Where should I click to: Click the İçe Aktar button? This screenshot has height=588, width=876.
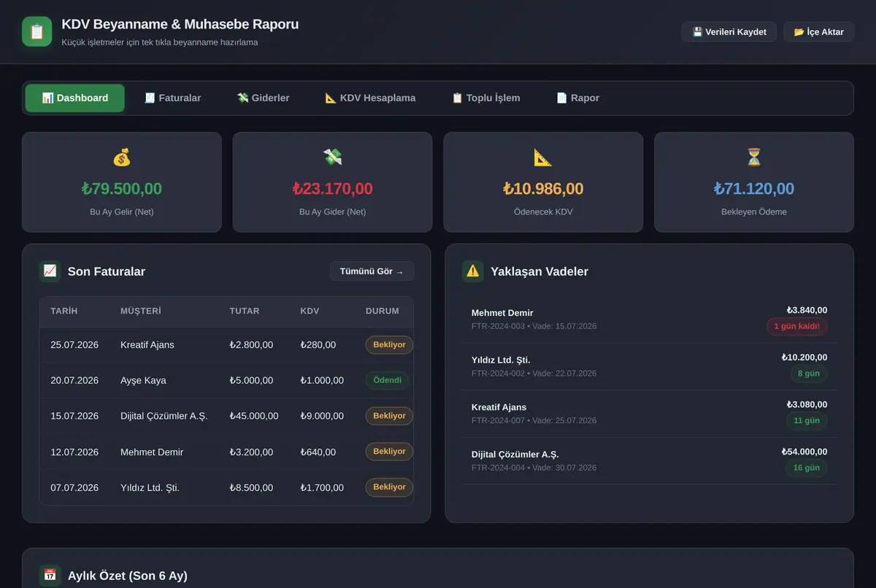click(x=818, y=32)
